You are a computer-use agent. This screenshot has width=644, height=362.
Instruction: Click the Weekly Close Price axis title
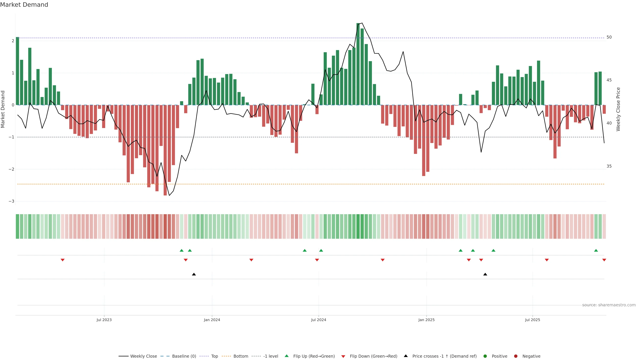tap(618, 109)
